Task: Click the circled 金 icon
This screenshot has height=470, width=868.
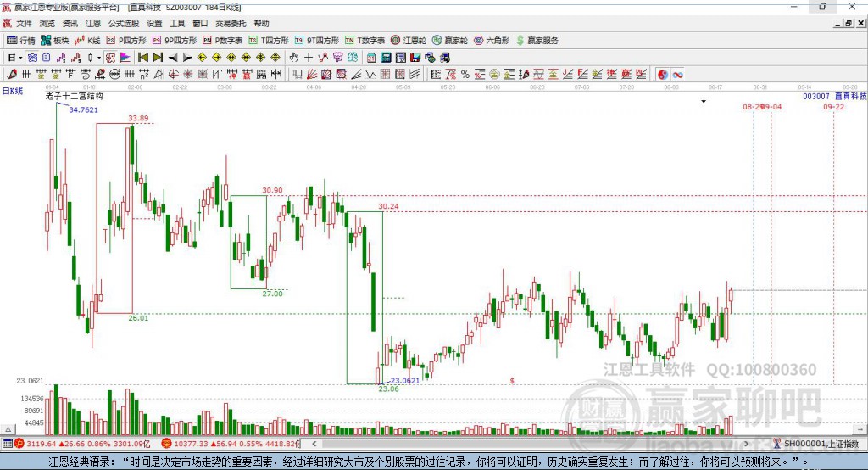Action: [494, 75]
